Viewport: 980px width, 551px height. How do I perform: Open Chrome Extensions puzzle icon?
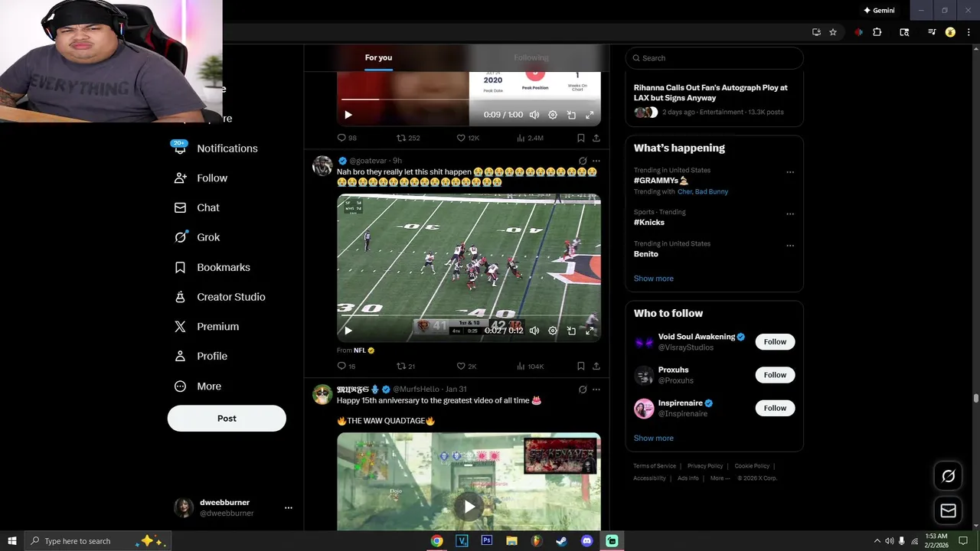coord(877,32)
